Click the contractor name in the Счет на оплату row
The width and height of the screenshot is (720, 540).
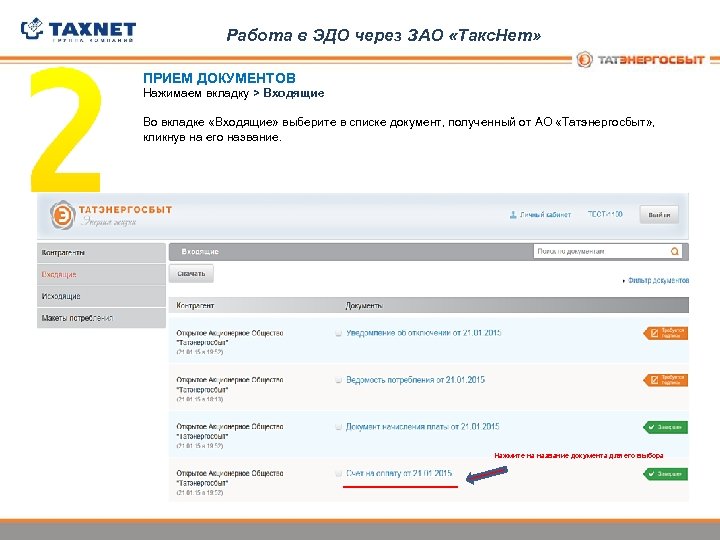coord(230,478)
